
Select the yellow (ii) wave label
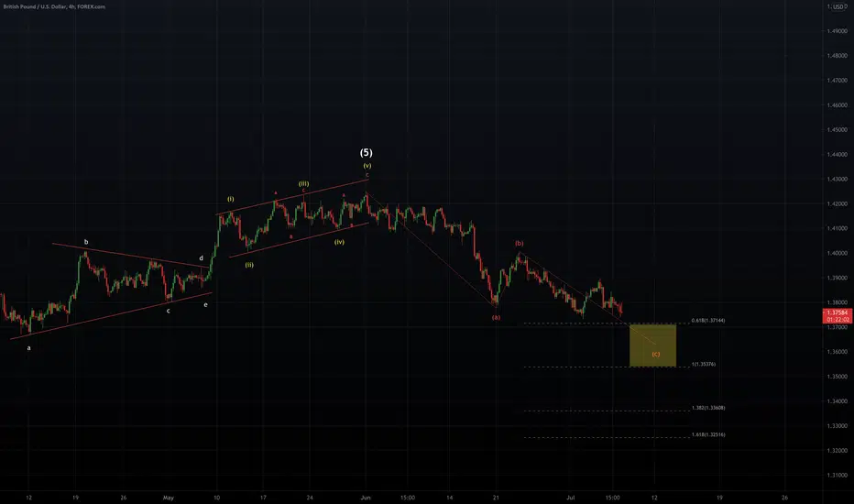pyautogui.click(x=249, y=265)
